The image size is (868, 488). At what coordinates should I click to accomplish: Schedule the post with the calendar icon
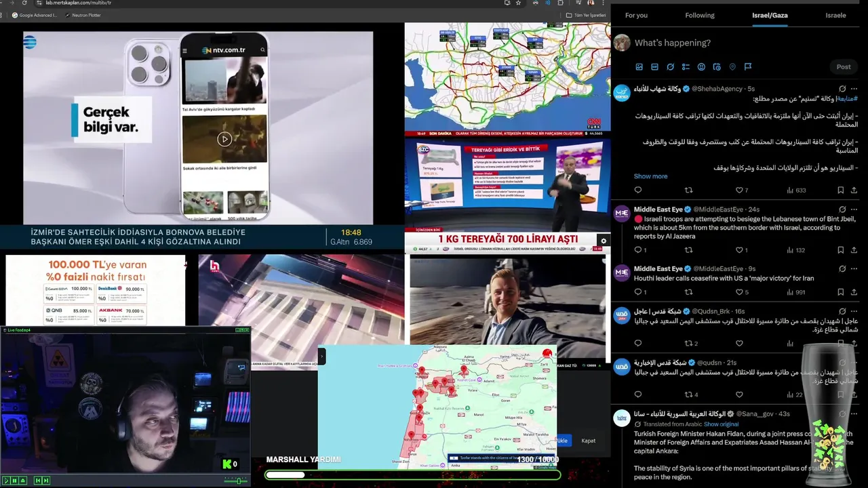coord(717,67)
